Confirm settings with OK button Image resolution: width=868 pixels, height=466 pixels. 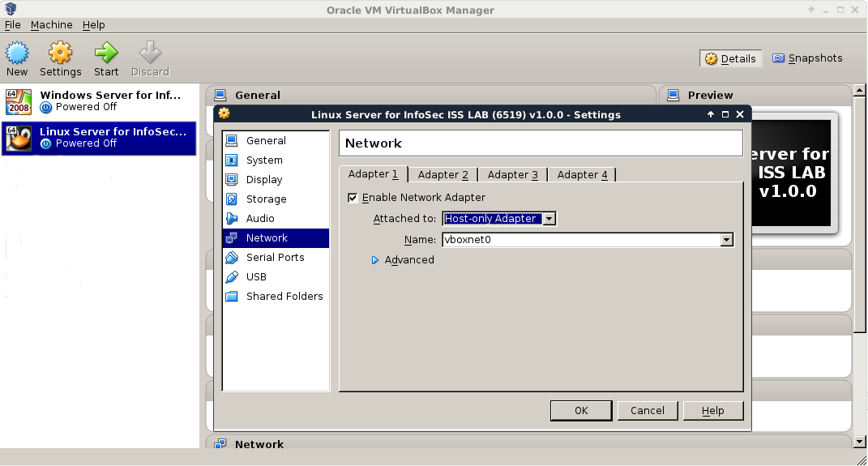tap(581, 411)
